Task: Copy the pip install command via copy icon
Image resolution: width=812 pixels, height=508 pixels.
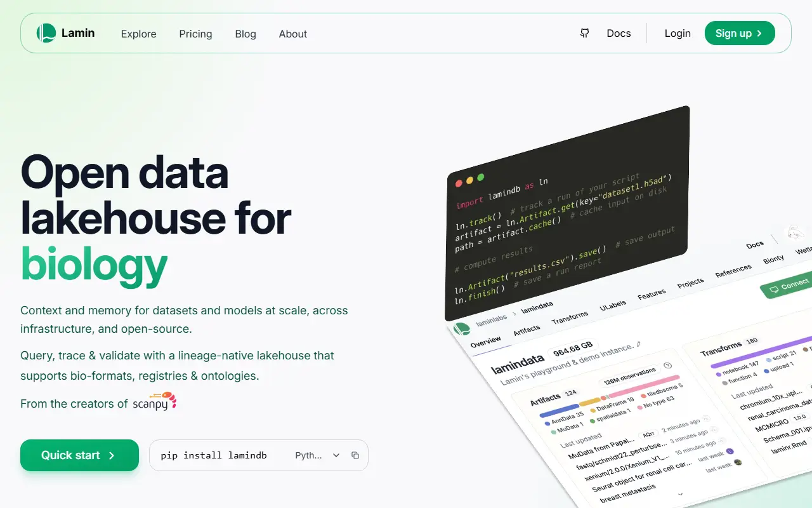Action: click(355, 455)
